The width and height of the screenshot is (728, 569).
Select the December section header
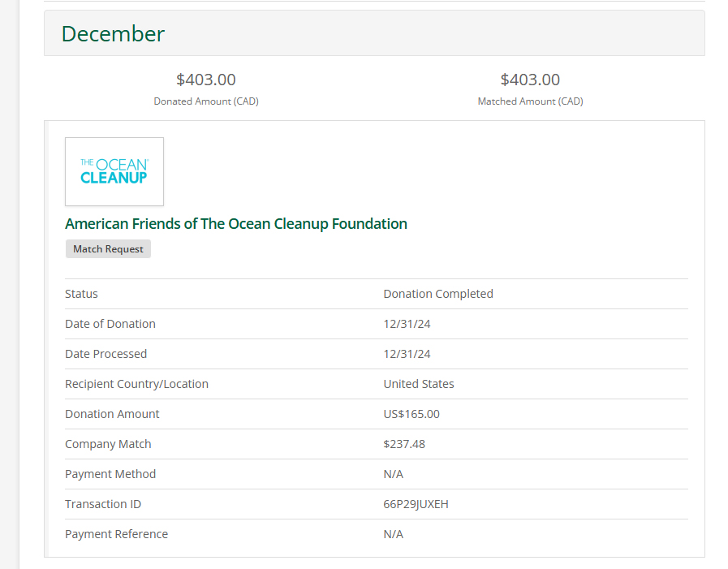click(113, 33)
